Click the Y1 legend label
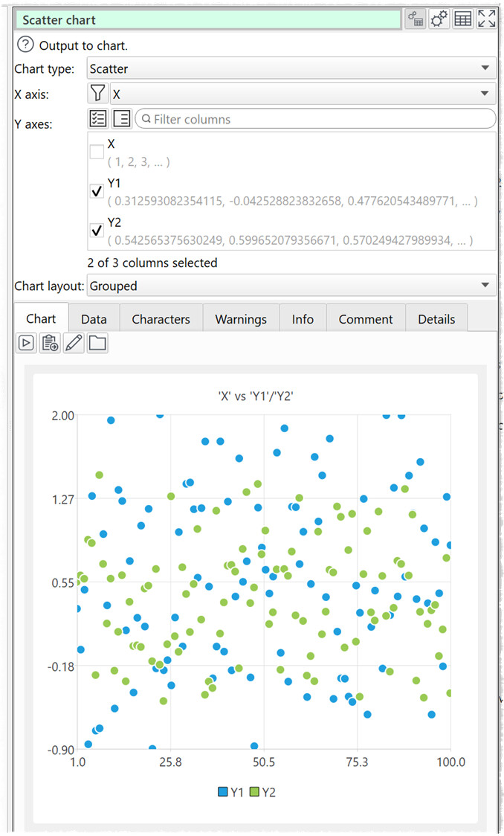The width and height of the screenshot is (504, 836). pyautogui.click(x=237, y=792)
